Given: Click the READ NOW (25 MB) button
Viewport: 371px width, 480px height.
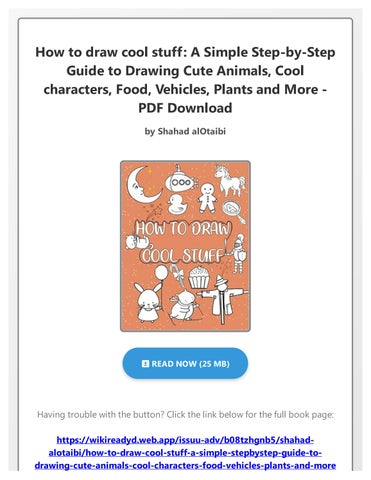Looking at the screenshot, I should pyautogui.click(x=185, y=363).
